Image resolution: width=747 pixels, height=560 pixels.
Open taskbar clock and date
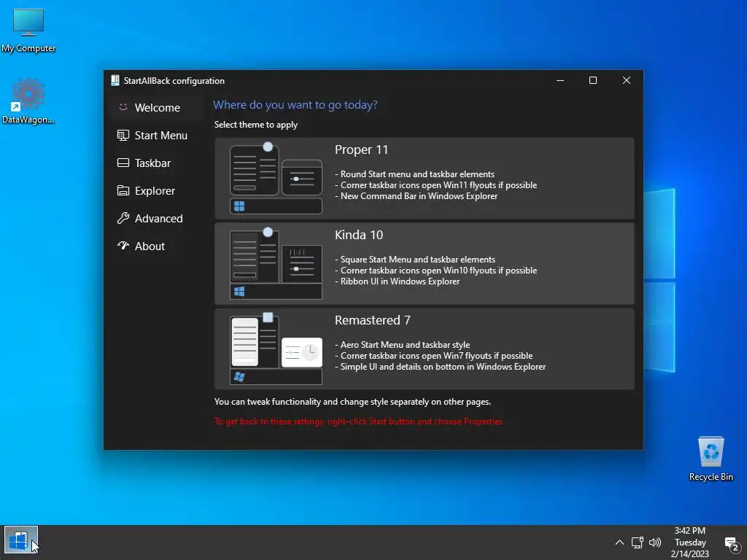[x=690, y=542]
